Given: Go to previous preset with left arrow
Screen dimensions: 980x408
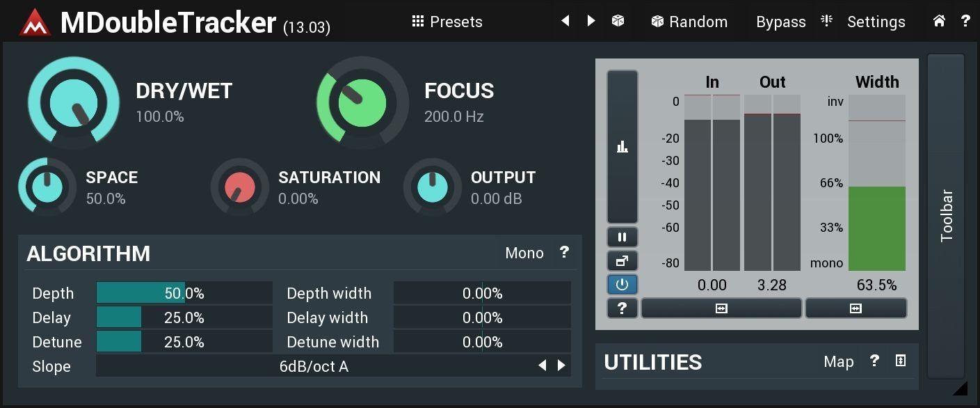Looking at the screenshot, I should tap(565, 21).
